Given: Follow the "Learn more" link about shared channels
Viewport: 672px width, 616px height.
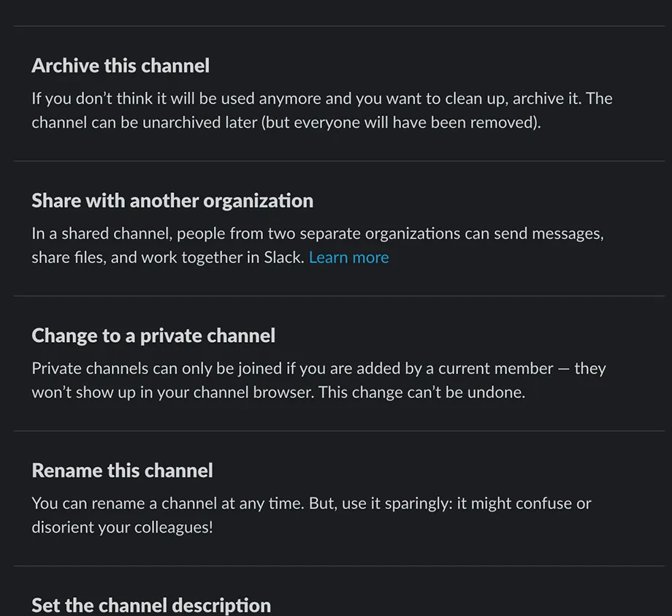Looking at the screenshot, I should point(348,257).
